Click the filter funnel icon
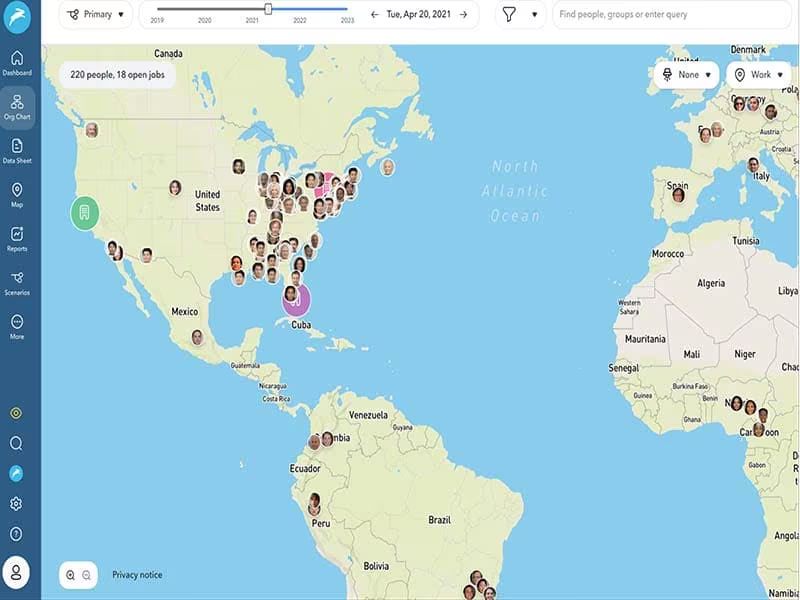 coord(509,14)
